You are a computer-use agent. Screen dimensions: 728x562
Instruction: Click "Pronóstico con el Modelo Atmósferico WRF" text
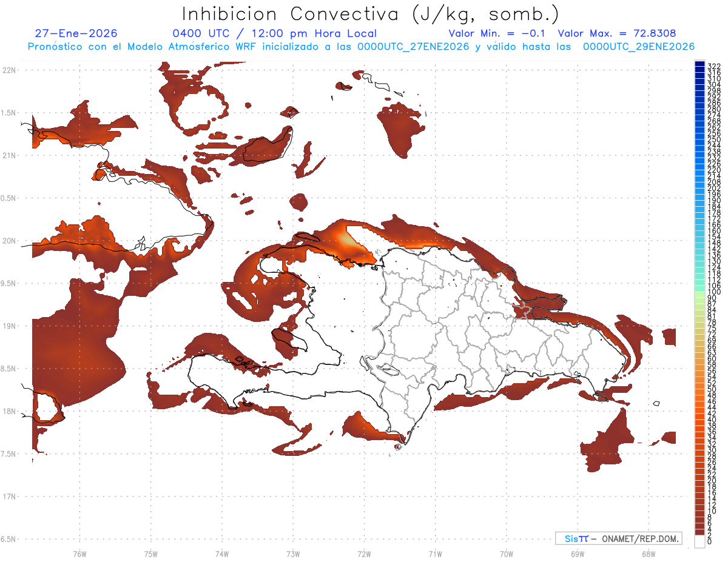(x=143, y=47)
